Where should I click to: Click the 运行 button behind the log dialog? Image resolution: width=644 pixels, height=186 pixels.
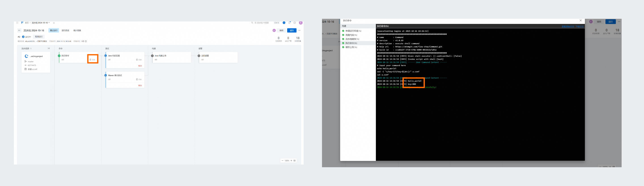[x=610, y=22]
